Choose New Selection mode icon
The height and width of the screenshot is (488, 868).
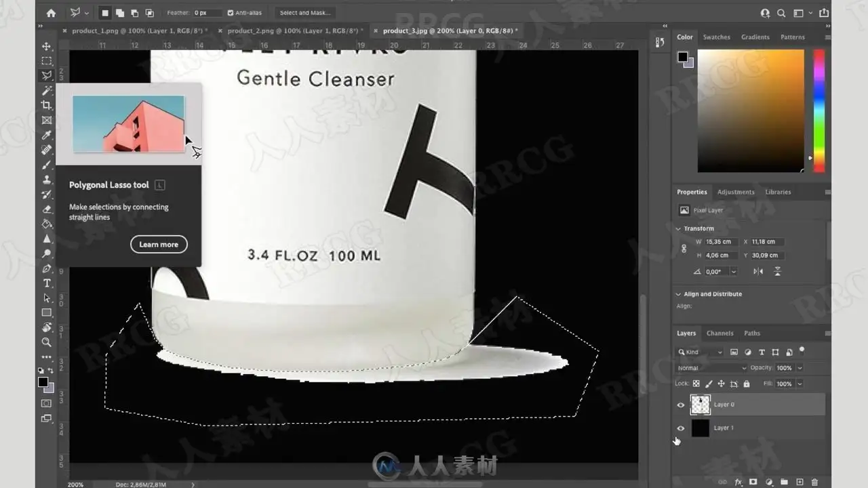pyautogui.click(x=105, y=13)
